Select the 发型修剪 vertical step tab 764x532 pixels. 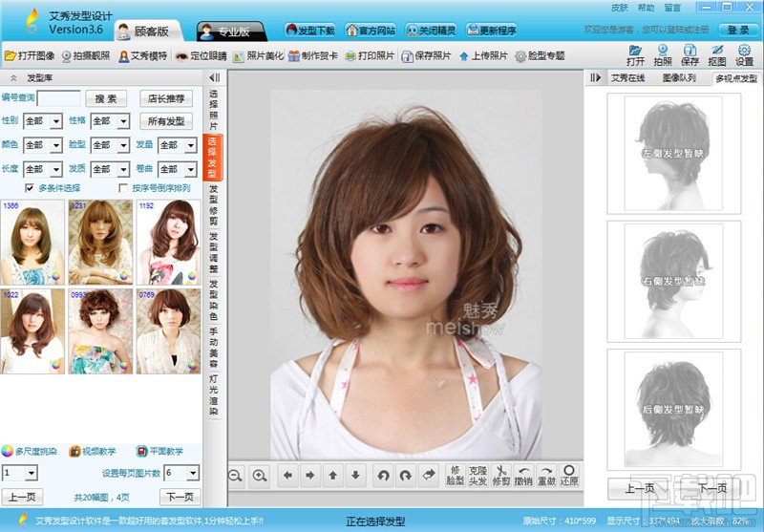coord(213,204)
